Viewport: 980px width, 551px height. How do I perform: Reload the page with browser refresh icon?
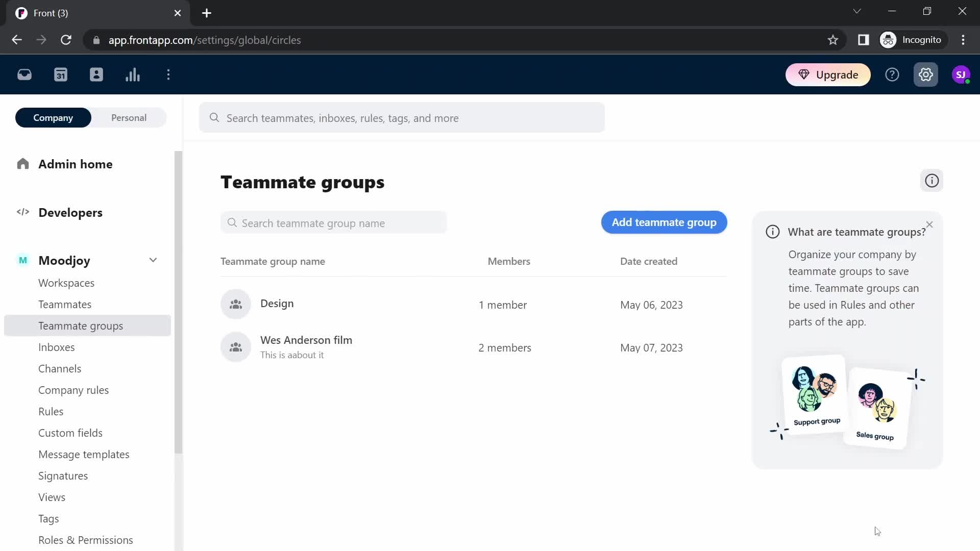66,40
